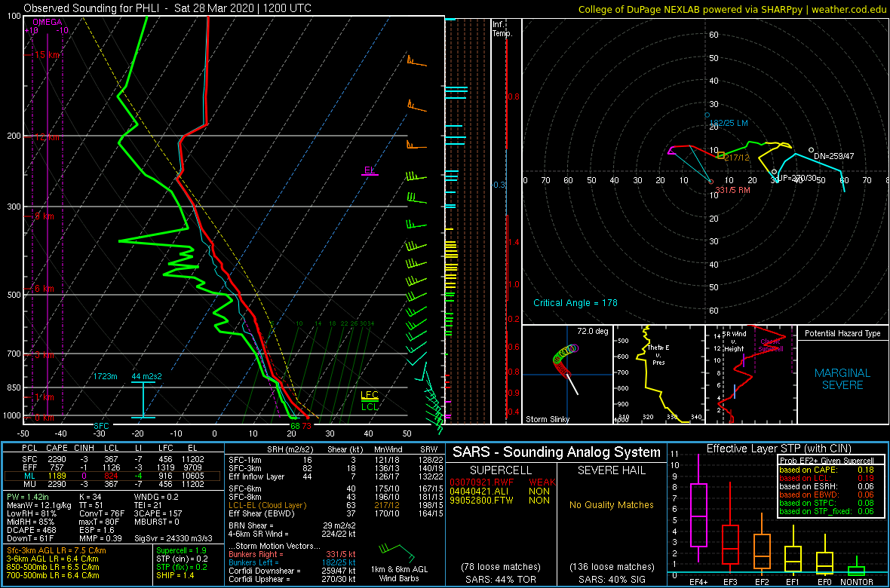This screenshot has height=588, width=890.
Task: Click the Sfc-3km AGL LR = 7.5 C/km line
Action: coord(57,550)
